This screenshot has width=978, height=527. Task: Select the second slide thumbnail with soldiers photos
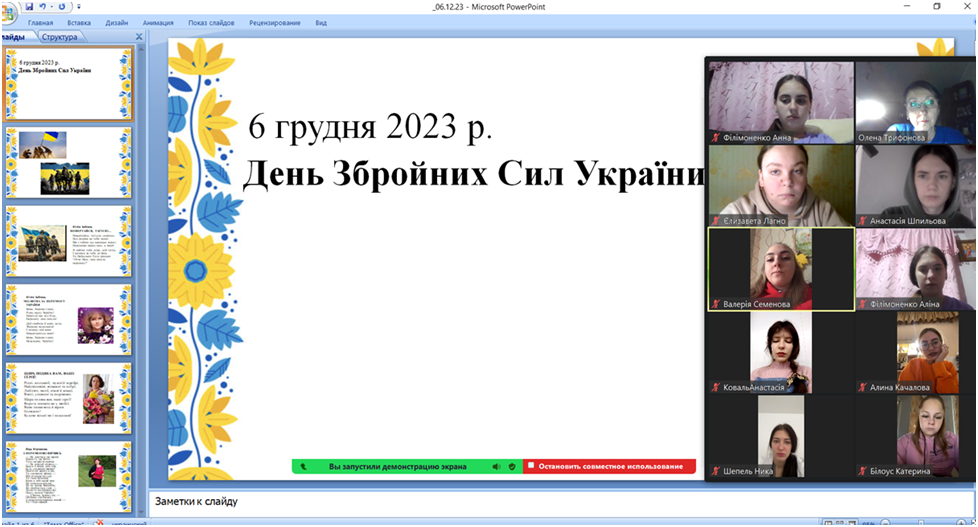pyautogui.click(x=68, y=162)
